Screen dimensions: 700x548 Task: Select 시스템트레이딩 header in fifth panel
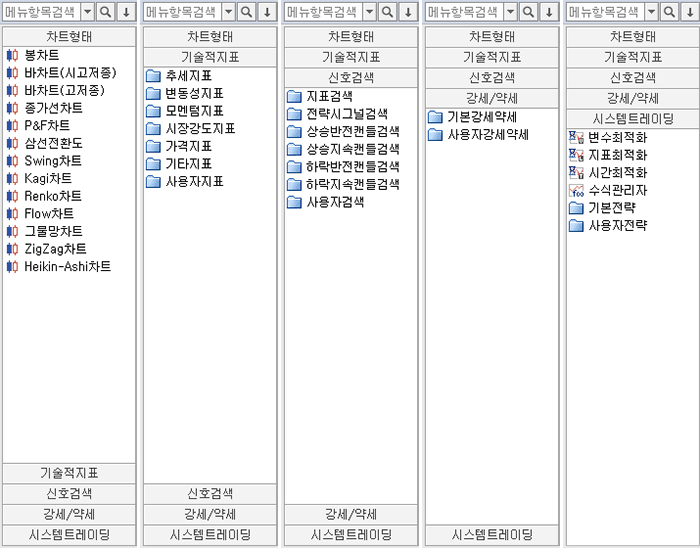pyautogui.click(x=633, y=119)
